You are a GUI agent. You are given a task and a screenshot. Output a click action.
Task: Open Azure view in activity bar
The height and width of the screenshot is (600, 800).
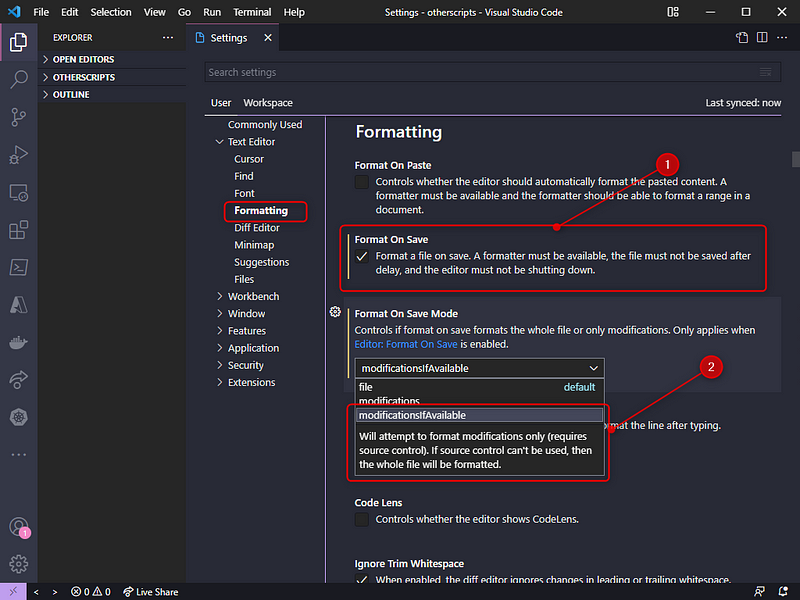18,305
